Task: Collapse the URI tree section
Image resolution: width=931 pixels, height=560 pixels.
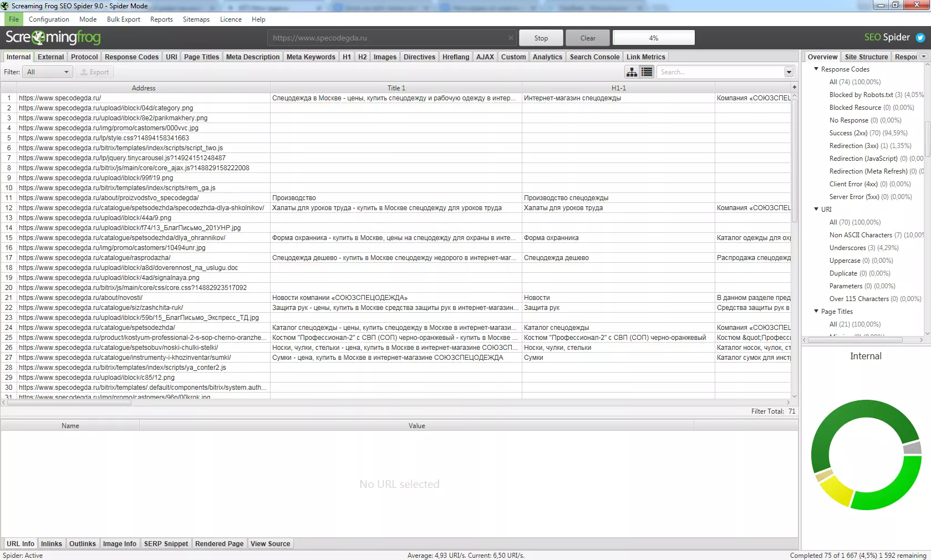Action: click(x=816, y=209)
